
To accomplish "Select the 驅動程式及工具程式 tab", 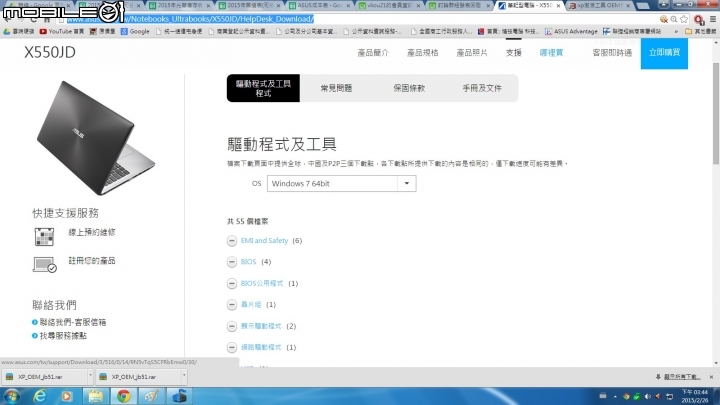I will 263,88.
